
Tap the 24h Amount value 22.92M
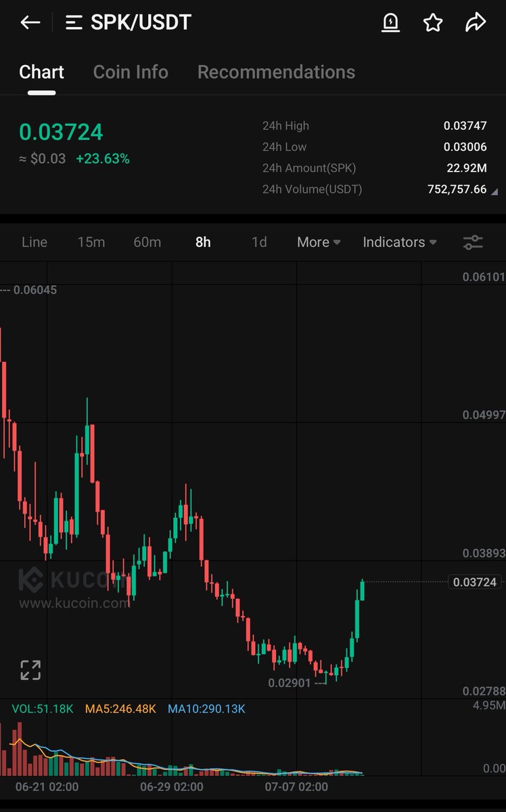[x=467, y=168]
